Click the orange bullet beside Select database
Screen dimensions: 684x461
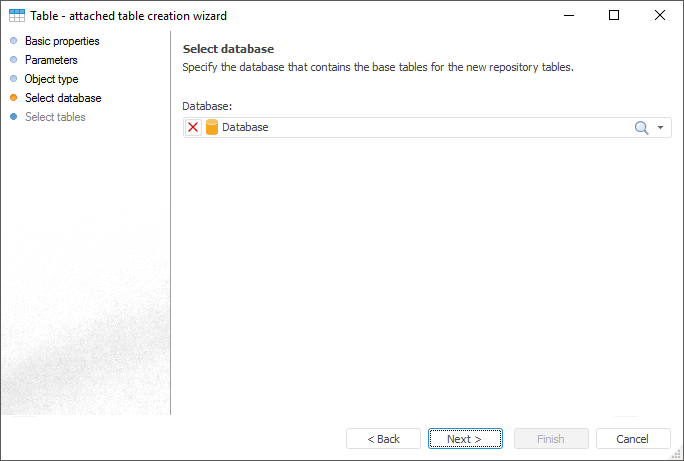[13, 98]
